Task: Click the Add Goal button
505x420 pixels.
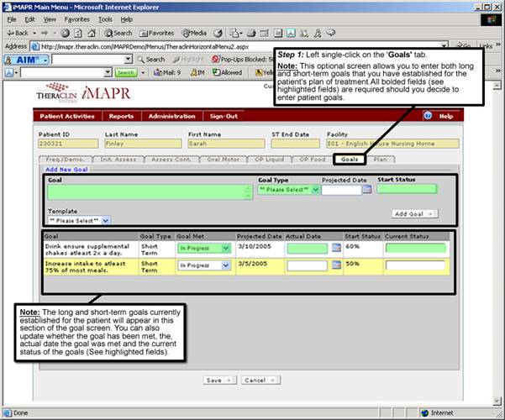Action: pos(415,213)
